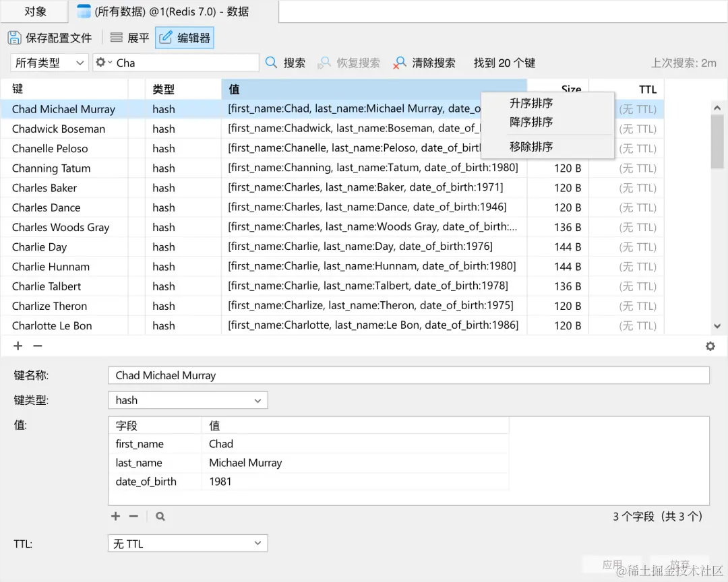Click the value cell Michael Murray

pyautogui.click(x=356, y=463)
